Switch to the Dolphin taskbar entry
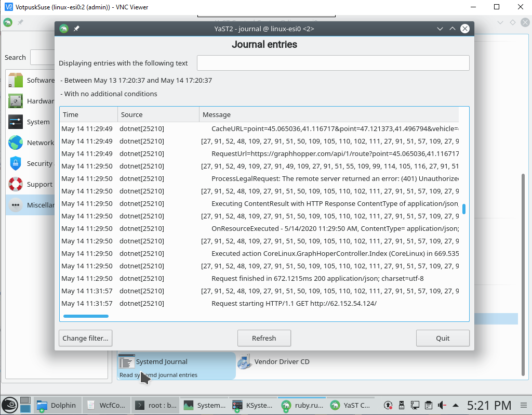532x415 pixels. point(57,405)
